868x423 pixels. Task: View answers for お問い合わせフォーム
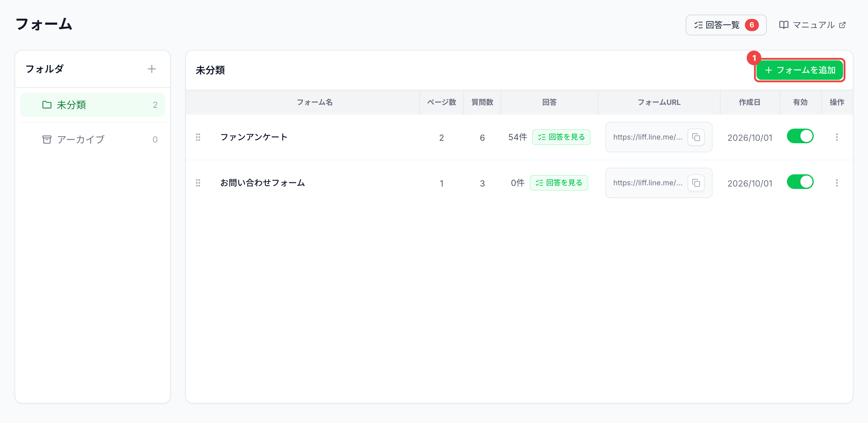pos(559,183)
